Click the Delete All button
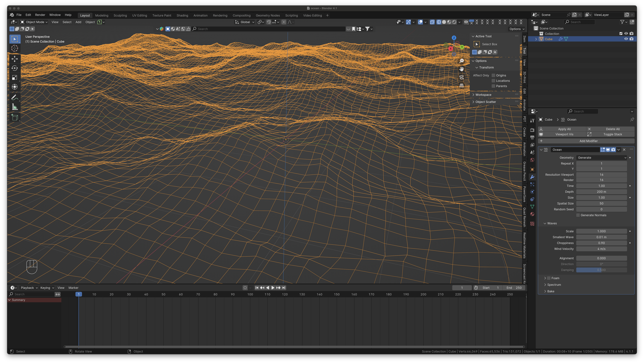Screen dimensions: 644x363 pos(611,129)
